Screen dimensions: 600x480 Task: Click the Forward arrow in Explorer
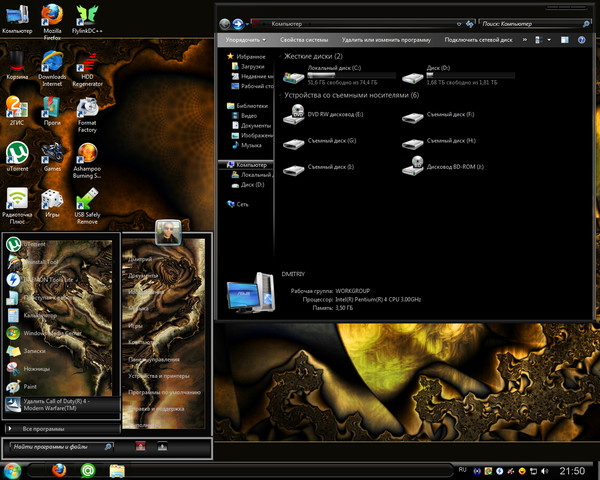coord(238,24)
